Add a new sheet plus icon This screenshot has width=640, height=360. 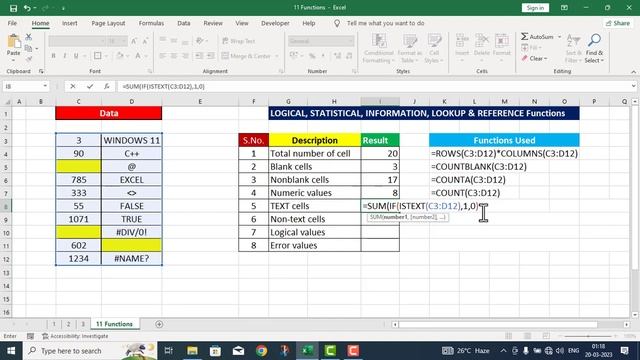159,324
